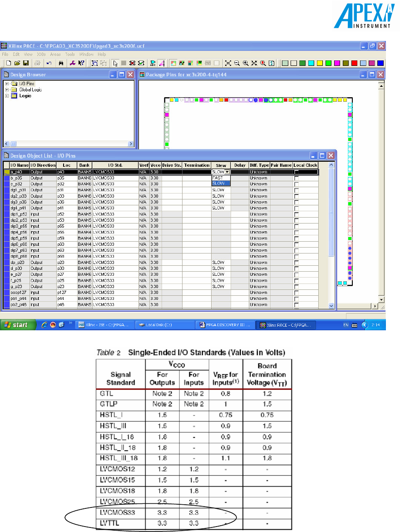Click the p127 Loc cell
The width and height of the screenshot is (400, 532).
point(66,293)
